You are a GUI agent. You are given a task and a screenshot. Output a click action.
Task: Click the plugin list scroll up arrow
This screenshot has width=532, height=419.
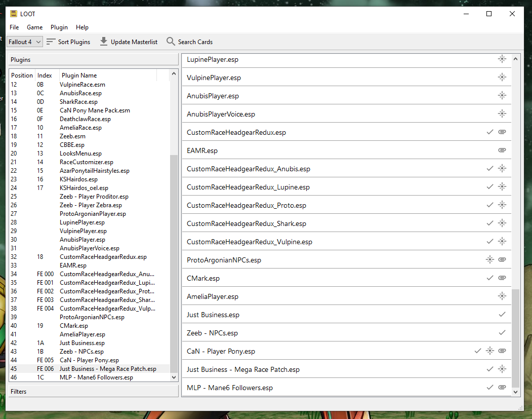tap(174, 73)
